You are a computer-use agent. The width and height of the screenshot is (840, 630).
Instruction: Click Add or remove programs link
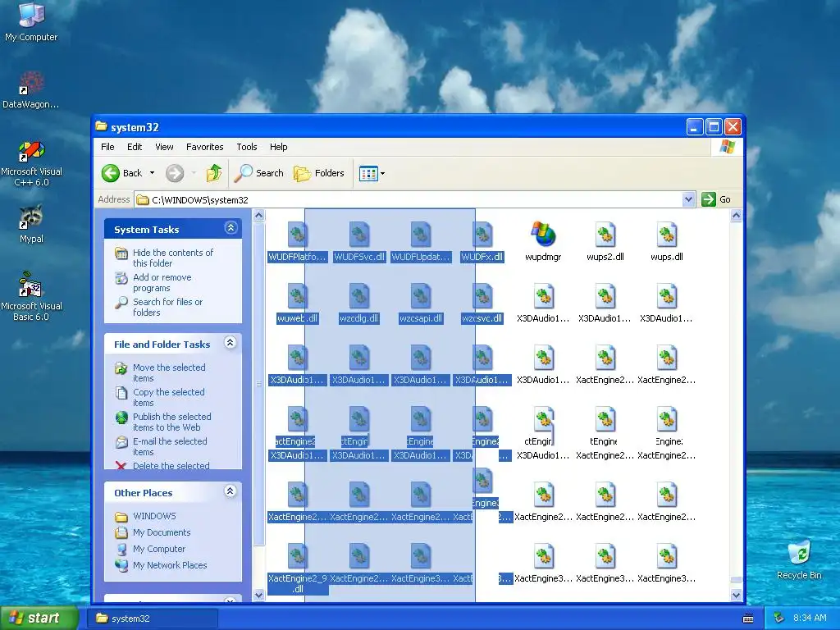(x=162, y=282)
